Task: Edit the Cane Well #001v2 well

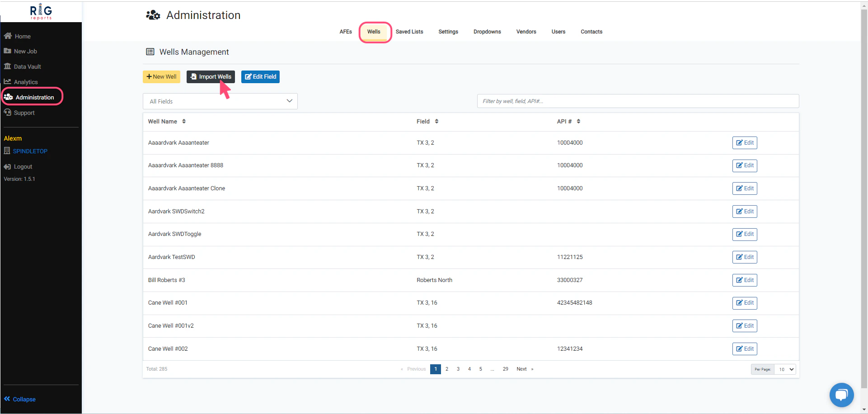Action: [x=745, y=326]
